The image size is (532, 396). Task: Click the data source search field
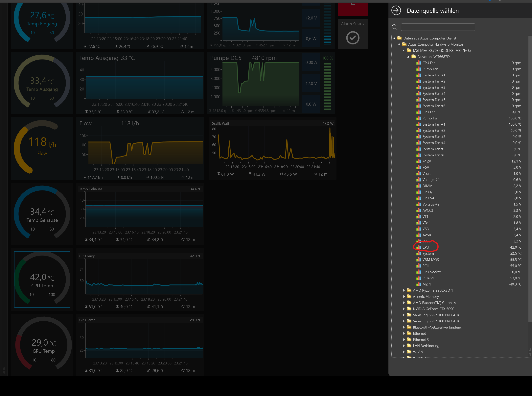click(x=438, y=27)
